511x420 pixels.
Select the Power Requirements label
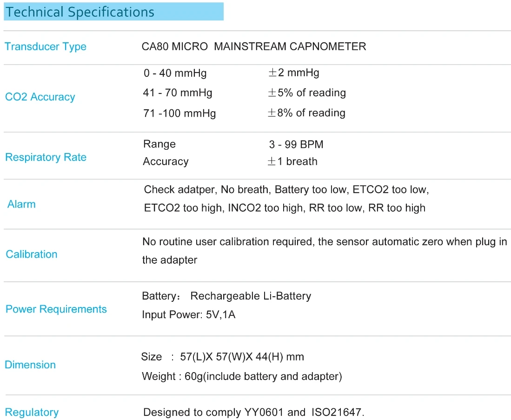point(56,309)
